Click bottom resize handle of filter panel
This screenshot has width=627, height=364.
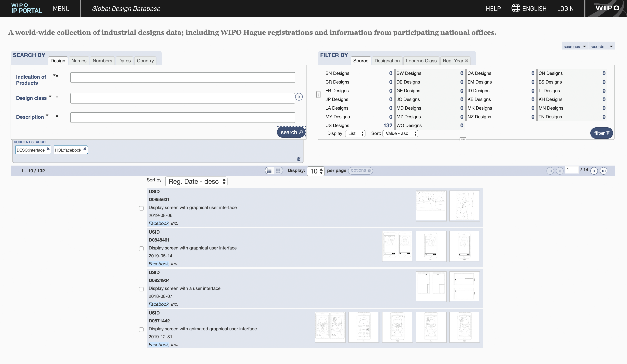pyautogui.click(x=463, y=139)
